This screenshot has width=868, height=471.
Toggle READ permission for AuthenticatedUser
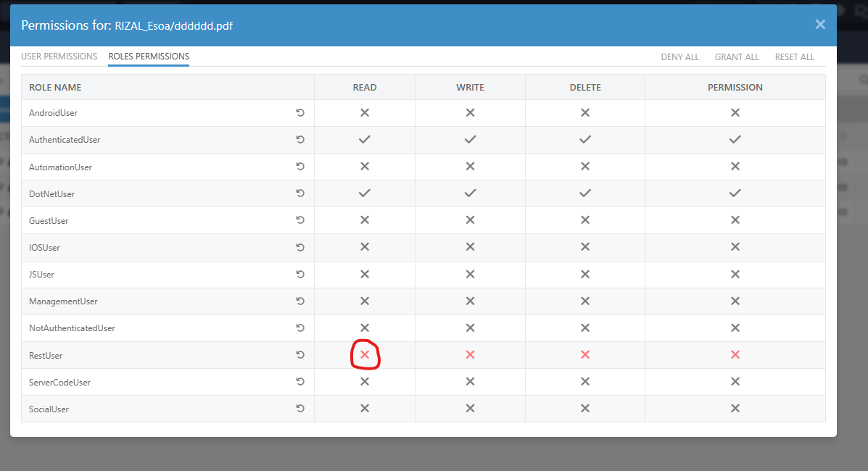365,139
